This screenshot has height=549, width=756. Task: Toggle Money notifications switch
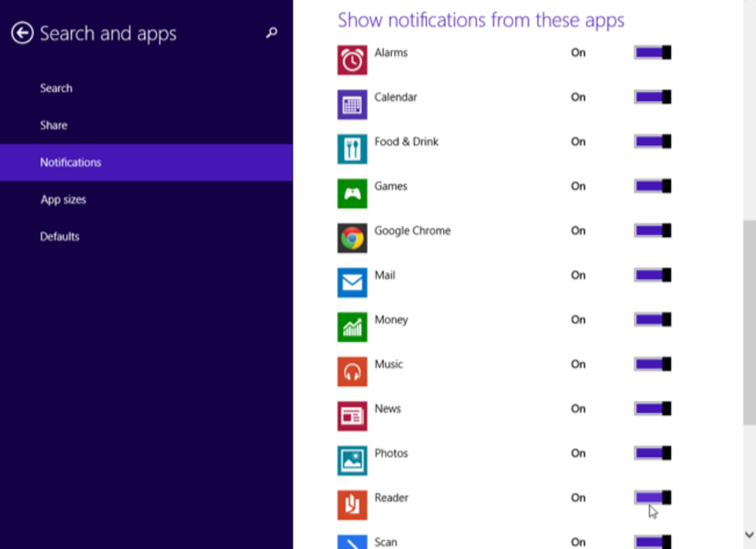652,319
